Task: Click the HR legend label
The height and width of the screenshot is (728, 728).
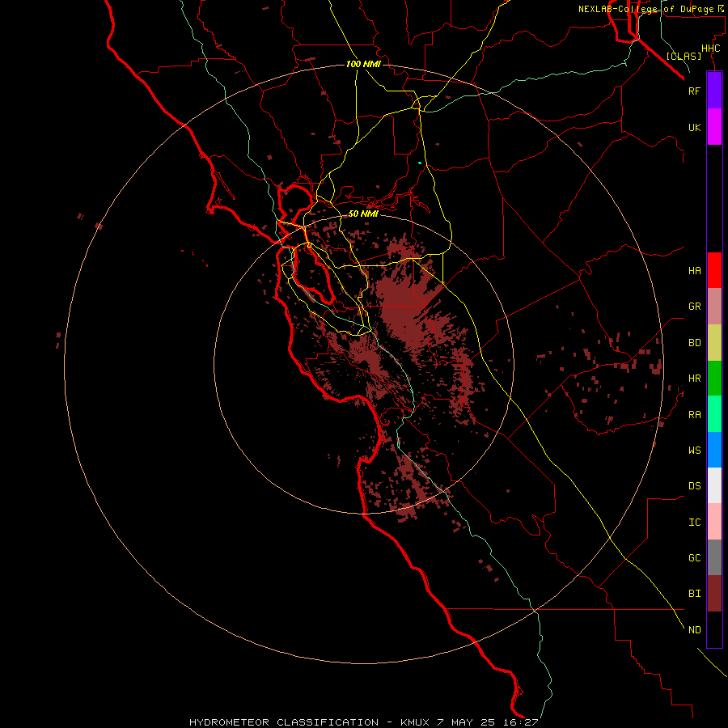Action: [694, 379]
